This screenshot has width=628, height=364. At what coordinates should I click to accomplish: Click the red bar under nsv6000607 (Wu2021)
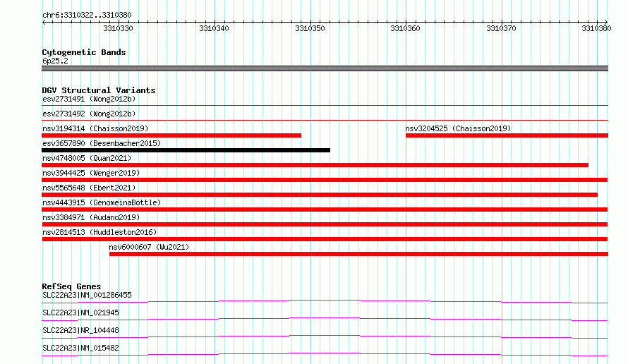(358, 254)
